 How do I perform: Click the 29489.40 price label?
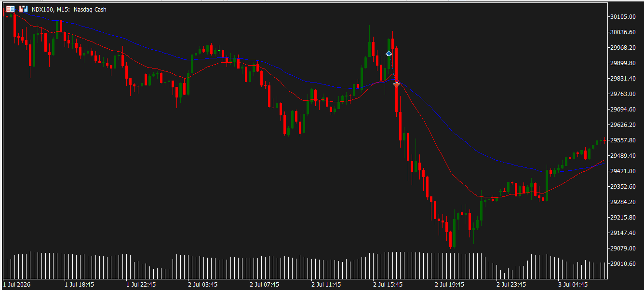(x=623, y=156)
